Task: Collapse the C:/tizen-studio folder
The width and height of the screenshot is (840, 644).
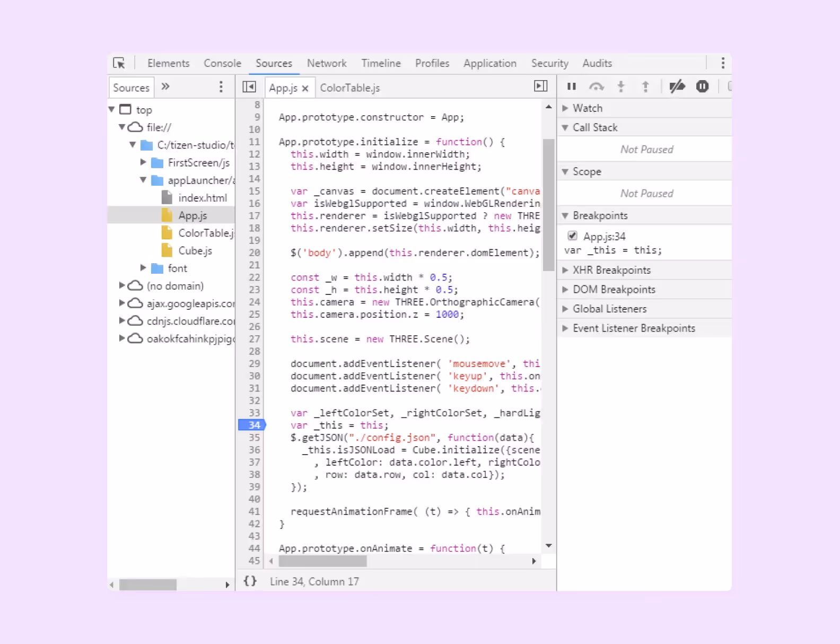Action: click(x=133, y=144)
